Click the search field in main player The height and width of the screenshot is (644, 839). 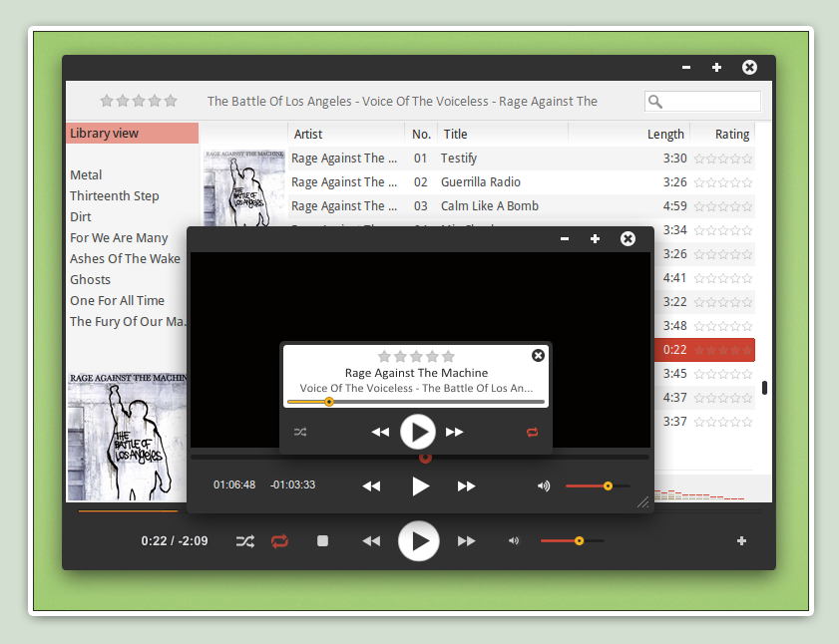pos(702,101)
